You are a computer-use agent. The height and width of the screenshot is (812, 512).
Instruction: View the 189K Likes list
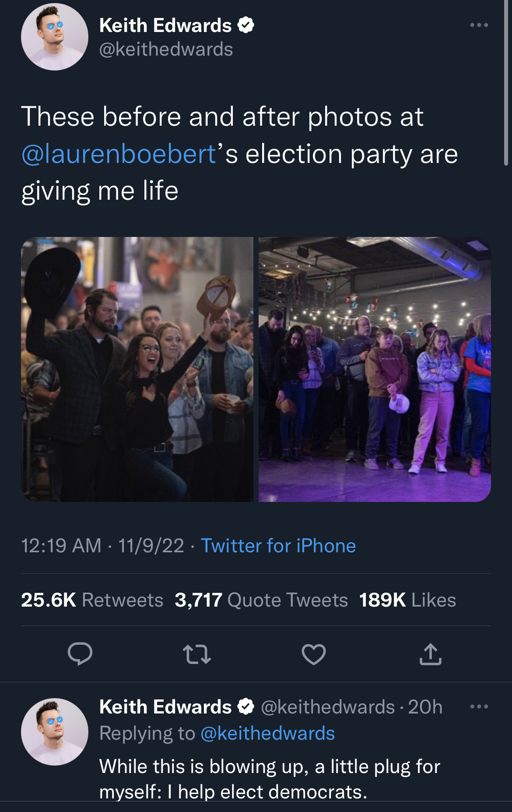(x=407, y=600)
